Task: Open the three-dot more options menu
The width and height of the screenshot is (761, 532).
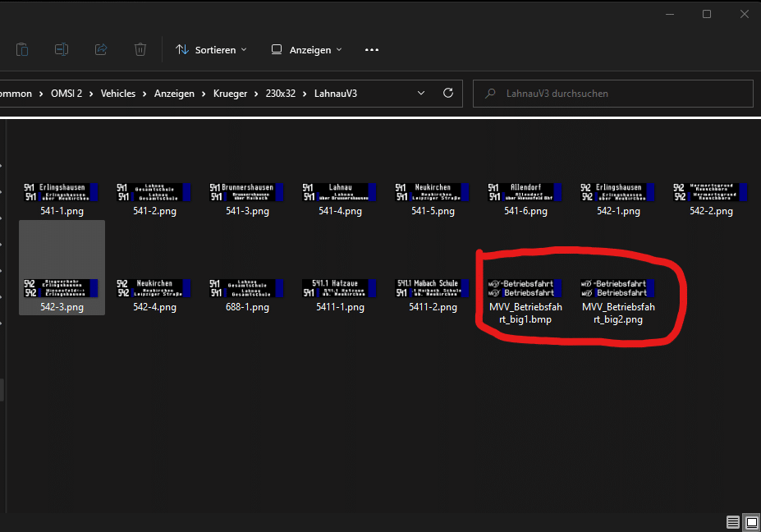Action: (372, 50)
